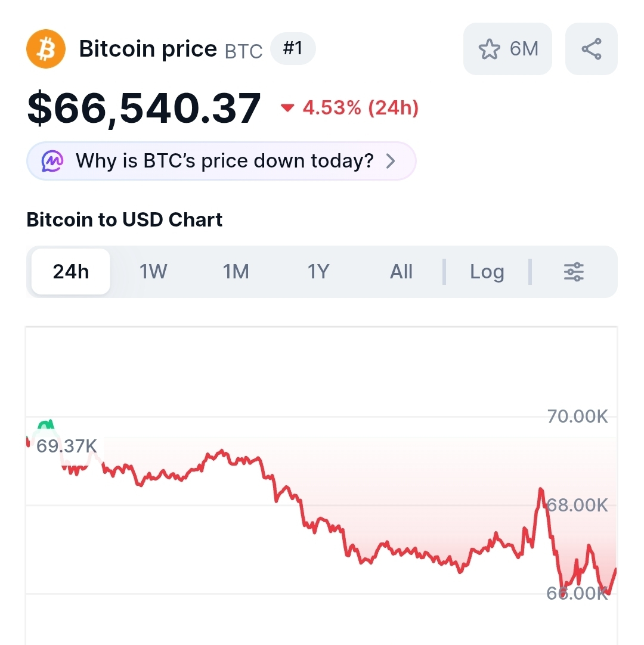Image resolution: width=644 pixels, height=645 pixels.
Task: Click the #1 rank badge
Action: [293, 49]
